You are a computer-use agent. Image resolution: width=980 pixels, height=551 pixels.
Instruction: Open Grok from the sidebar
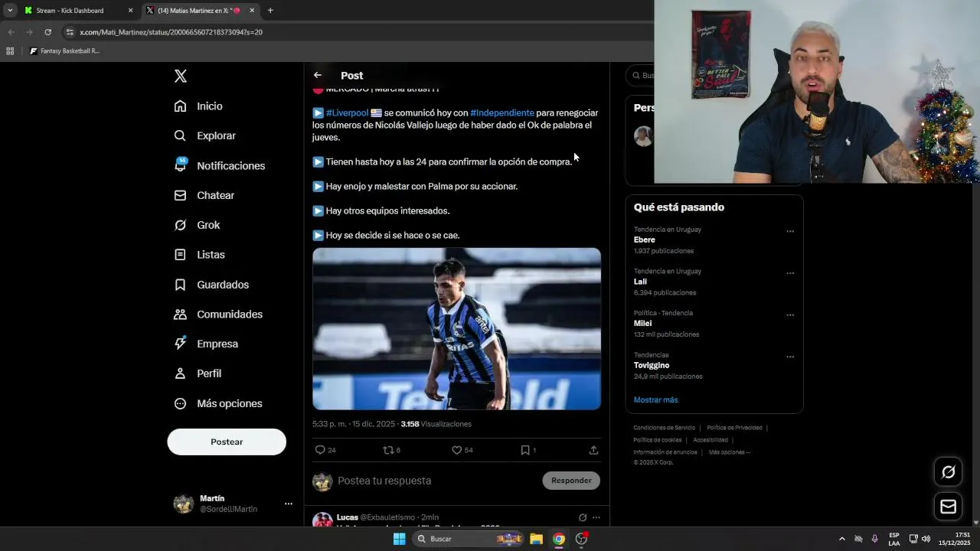(x=198, y=225)
